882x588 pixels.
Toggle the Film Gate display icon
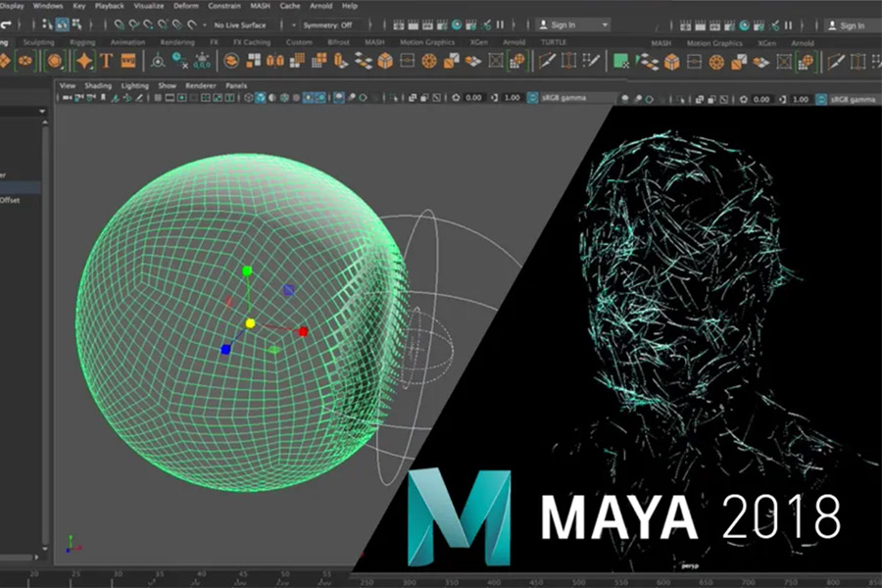[170, 98]
